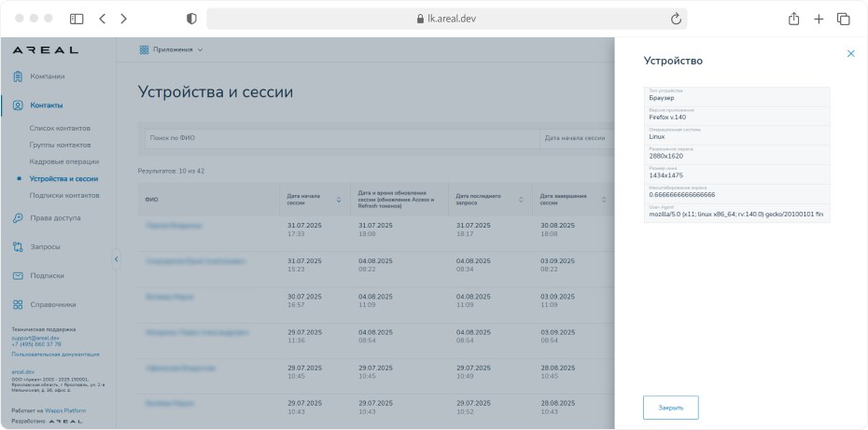Click the 15:23 session start cell
Image resolution: width=868 pixels, height=430 pixels.
pyautogui.click(x=294, y=269)
